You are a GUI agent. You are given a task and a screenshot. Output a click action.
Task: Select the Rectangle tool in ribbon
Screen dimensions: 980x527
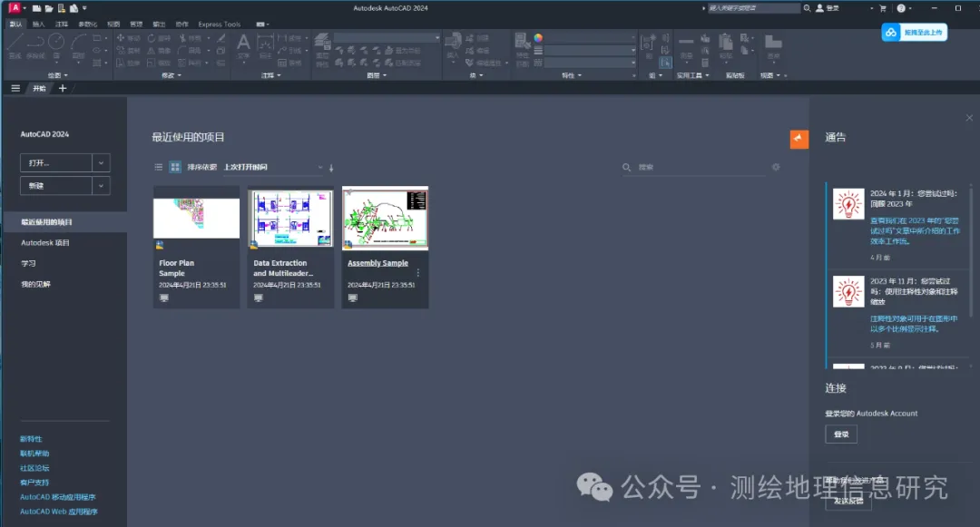[x=97, y=38]
